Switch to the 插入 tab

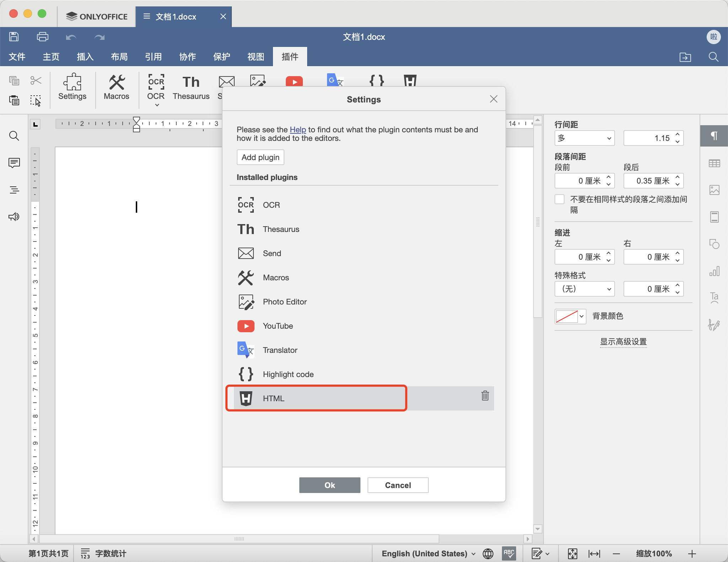click(85, 57)
